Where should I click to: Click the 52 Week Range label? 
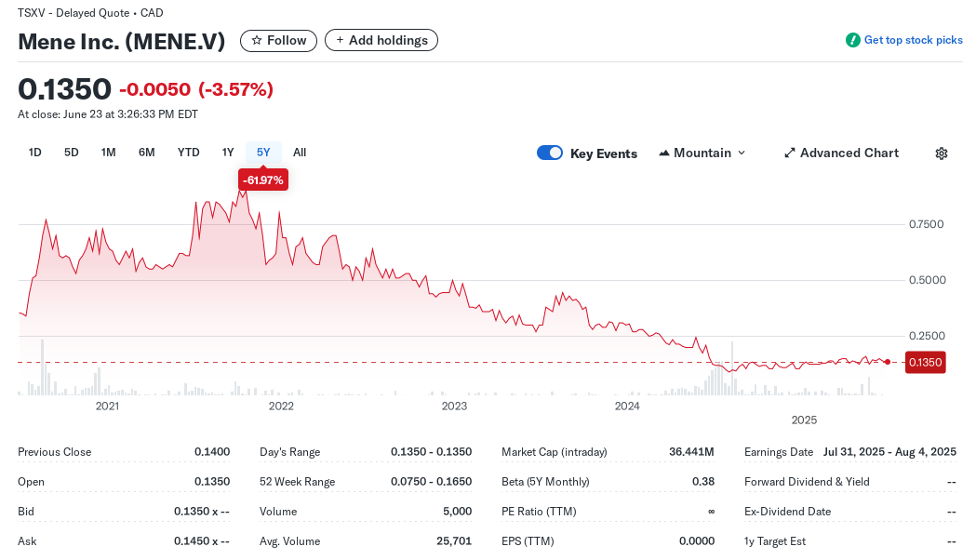pos(297,482)
